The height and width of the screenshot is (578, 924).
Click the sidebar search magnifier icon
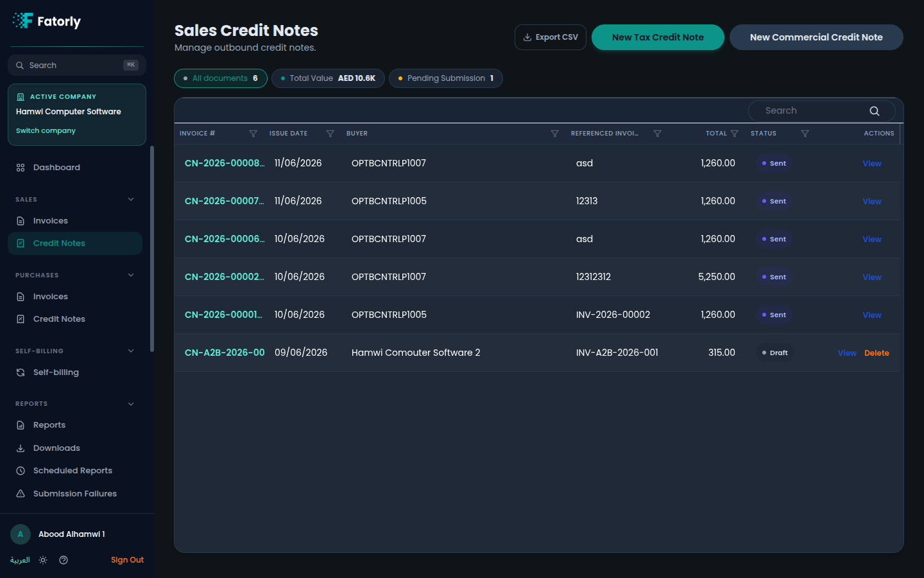pos(20,66)
